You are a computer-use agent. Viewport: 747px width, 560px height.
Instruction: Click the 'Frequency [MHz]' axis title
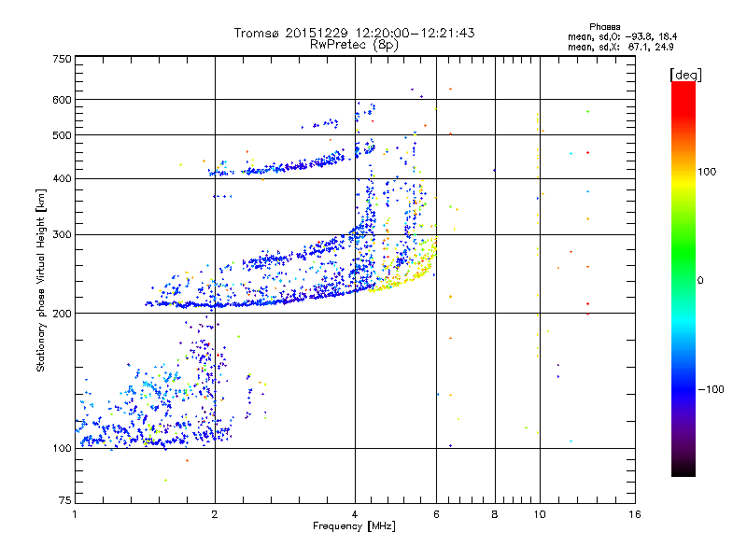(354, 526)
